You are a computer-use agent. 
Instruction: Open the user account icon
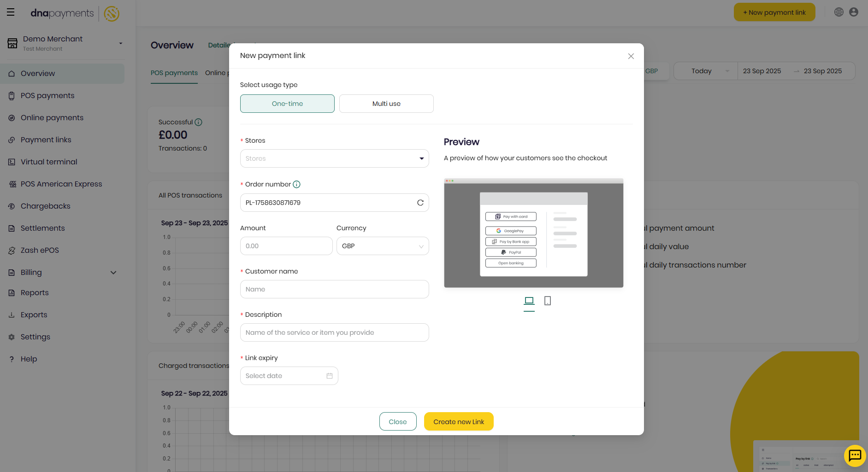pyautogui.click(x=853, y=12)
